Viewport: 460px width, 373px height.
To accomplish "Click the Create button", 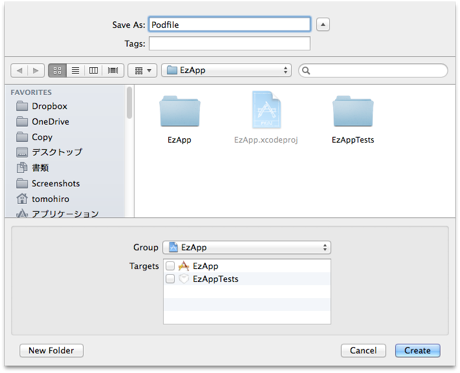I will coord(418,351).
